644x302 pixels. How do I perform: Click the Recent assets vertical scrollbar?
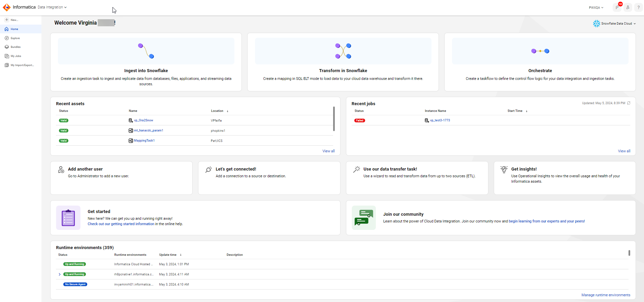(334, 119)
